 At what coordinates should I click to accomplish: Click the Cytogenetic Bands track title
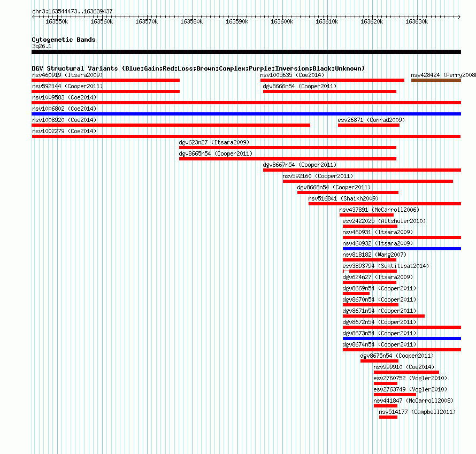coord(64,40)
